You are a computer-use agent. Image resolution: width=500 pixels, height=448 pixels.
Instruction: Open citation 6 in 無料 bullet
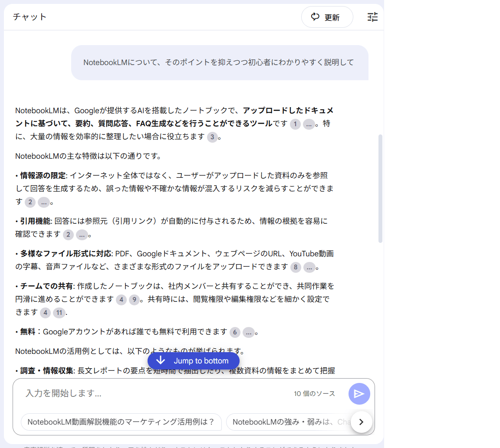235,333
